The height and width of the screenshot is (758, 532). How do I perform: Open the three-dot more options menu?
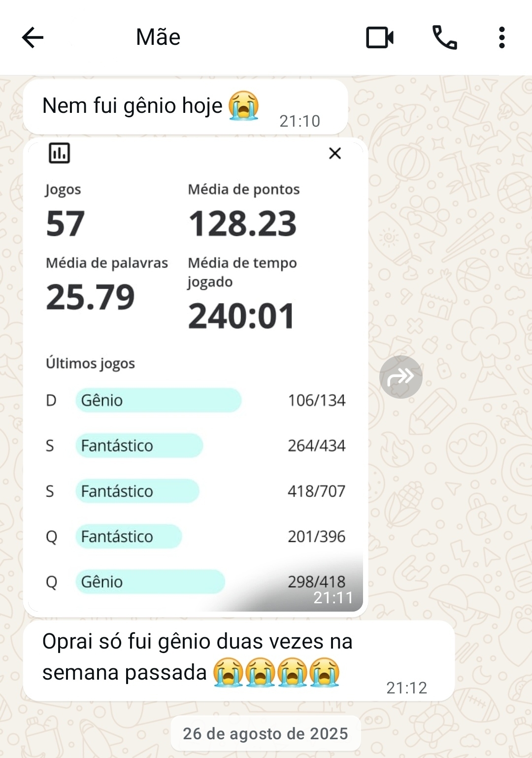pyautogui.click(x=501, y=37)
